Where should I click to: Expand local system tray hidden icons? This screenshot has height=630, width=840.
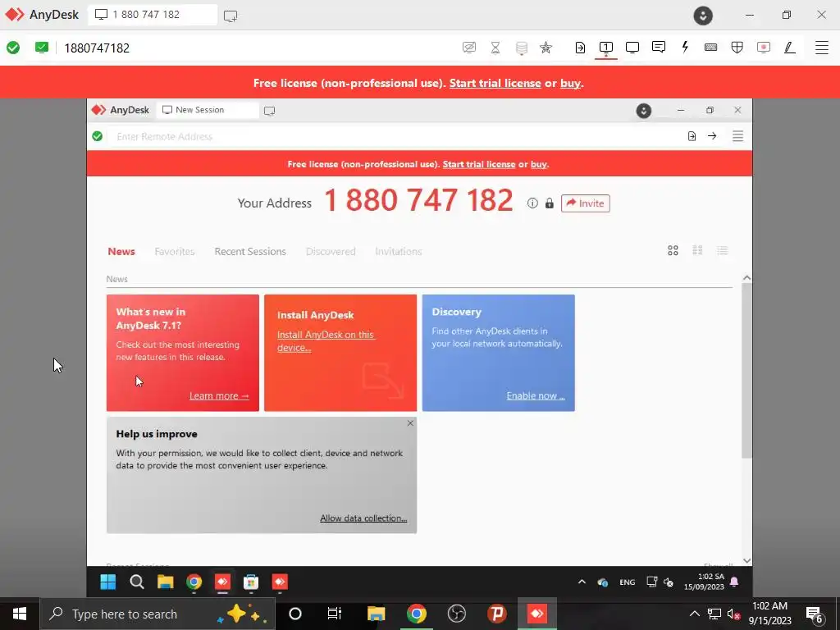click(x=694, y=614)
